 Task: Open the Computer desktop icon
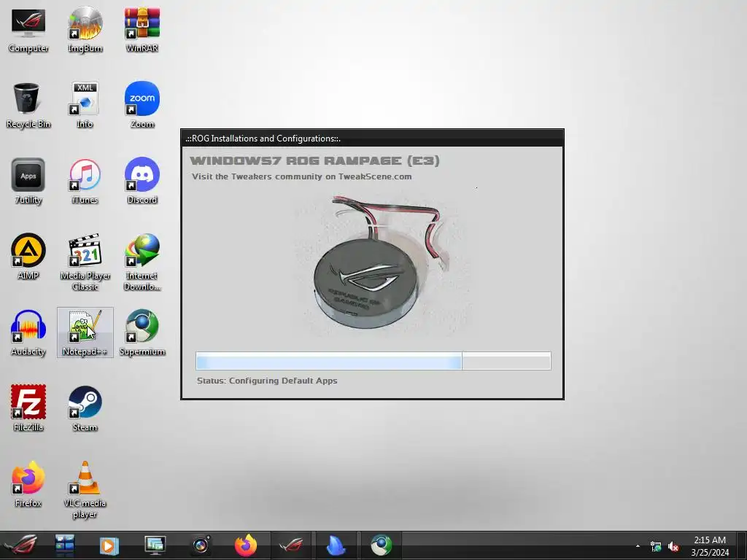tap(28, 29)
